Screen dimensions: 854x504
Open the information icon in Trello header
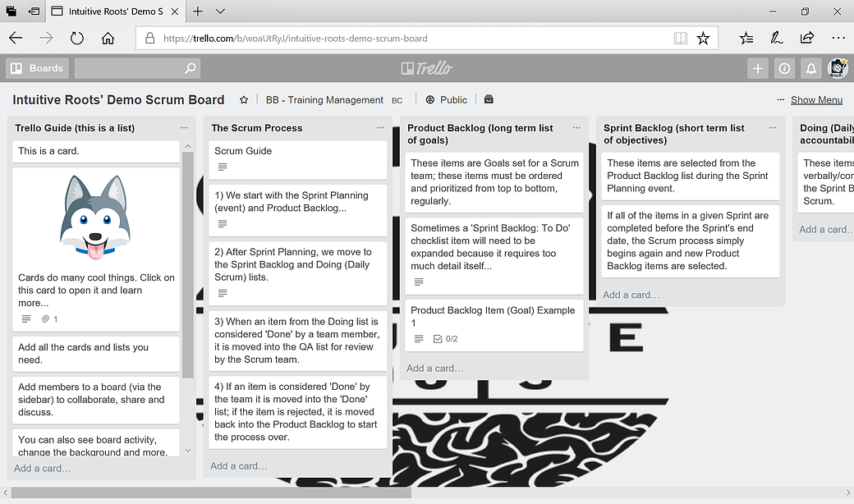click(x=784, y=68)
